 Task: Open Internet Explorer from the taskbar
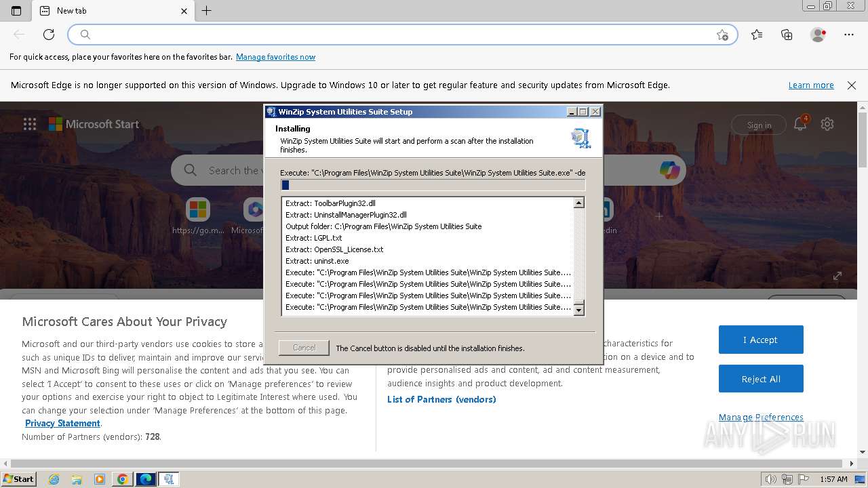(x=54, y=479)
